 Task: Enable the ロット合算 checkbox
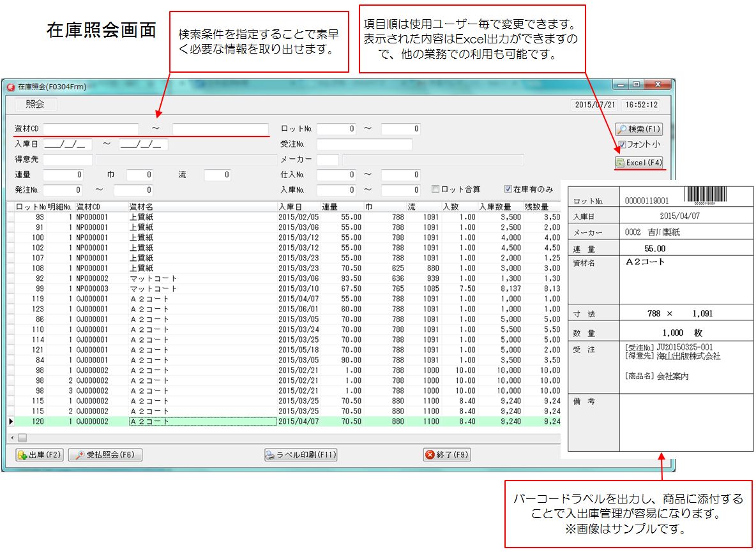tap(435, 190)
